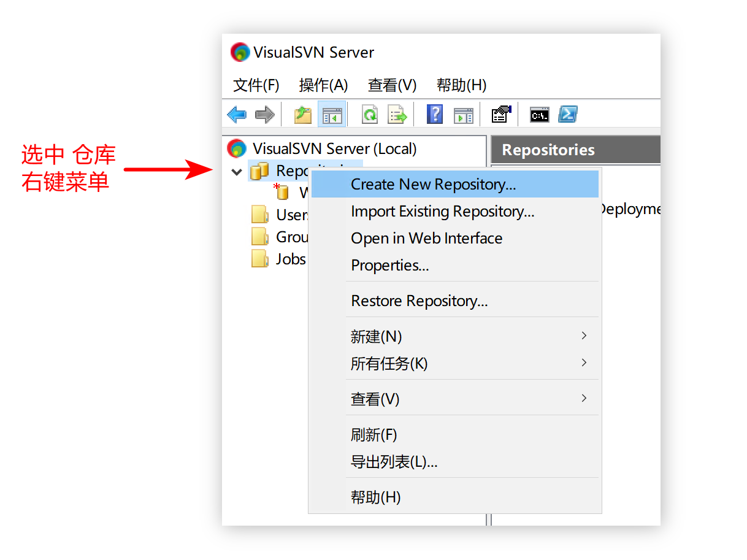
Task: Open the 帮助(H) menu in menu bar
Action: 461,85
